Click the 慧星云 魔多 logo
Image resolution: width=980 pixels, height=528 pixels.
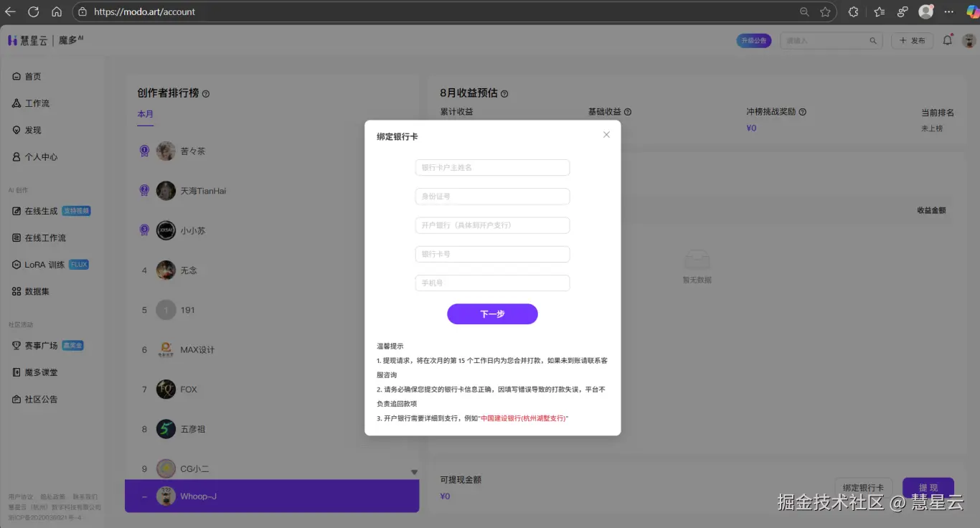(x=46, y=40)
